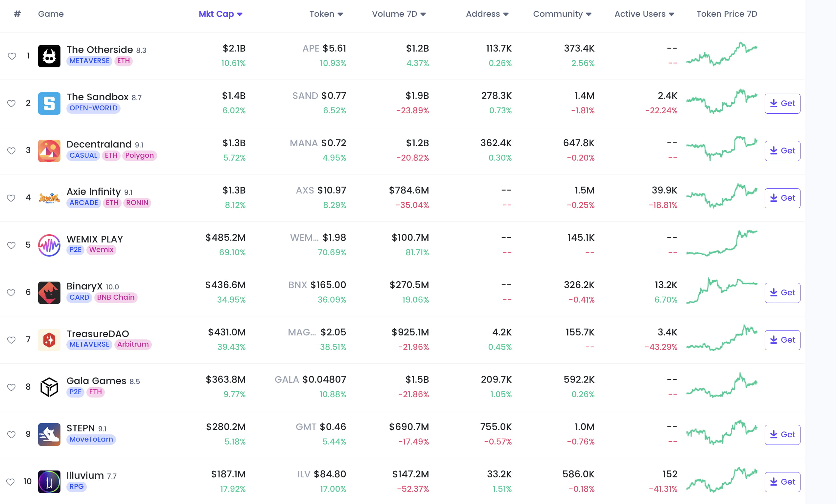Favorite The Otherside with heart icon
The height and width of the screenshot is (504, 836).
click(x=12, y=56)
